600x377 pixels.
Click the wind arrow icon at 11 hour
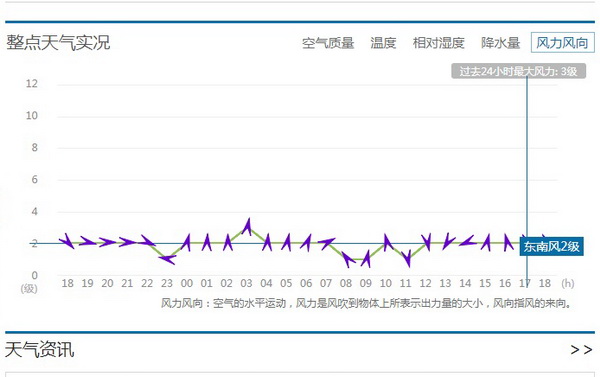coord(407,258)
